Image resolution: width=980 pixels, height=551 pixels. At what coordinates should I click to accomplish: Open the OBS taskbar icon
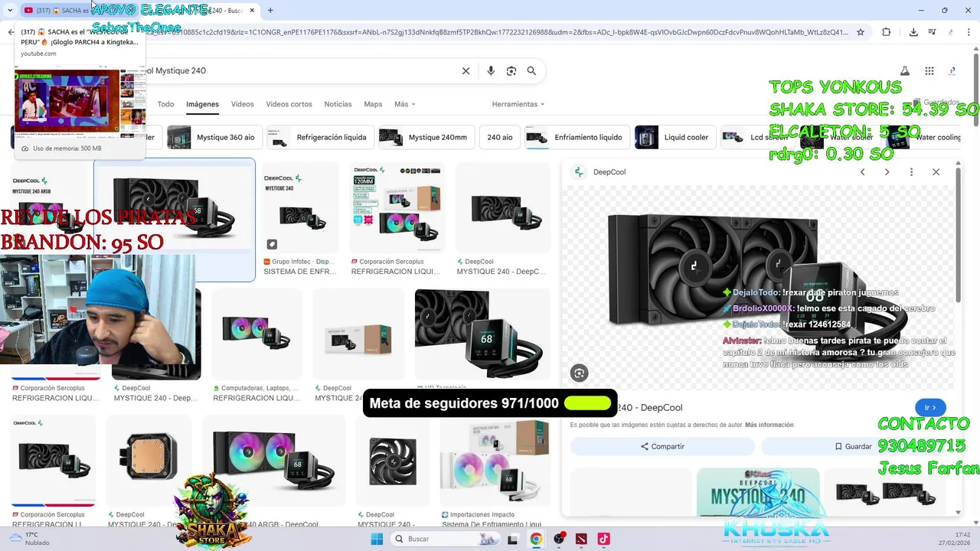(559, 539)
